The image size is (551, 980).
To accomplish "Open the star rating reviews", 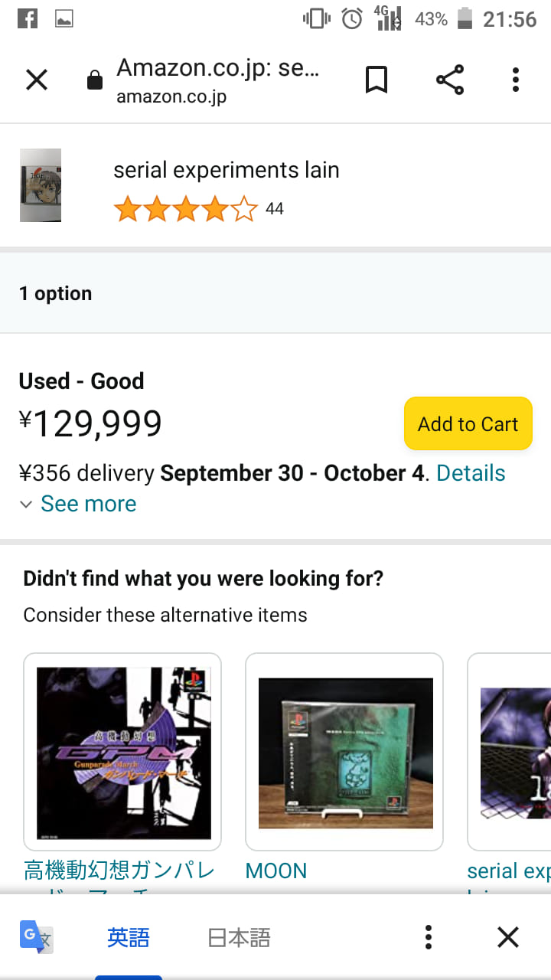I will 186,209.
